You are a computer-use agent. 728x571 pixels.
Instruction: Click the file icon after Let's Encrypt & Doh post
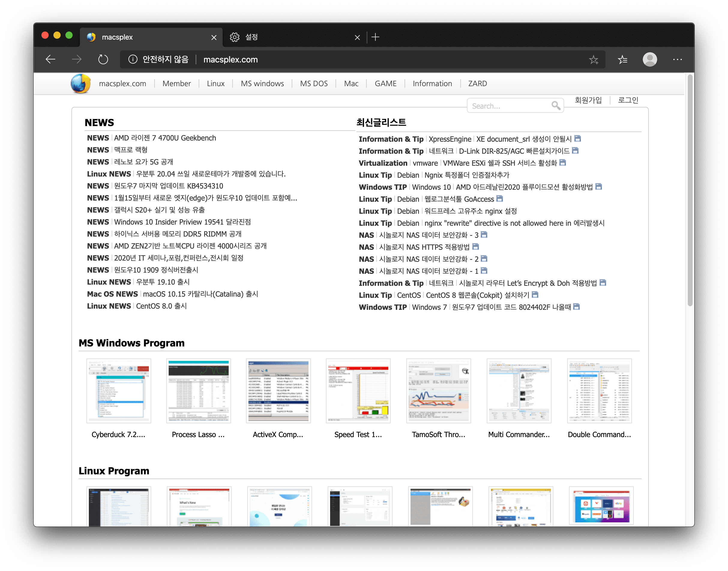[x=603, y=283]
